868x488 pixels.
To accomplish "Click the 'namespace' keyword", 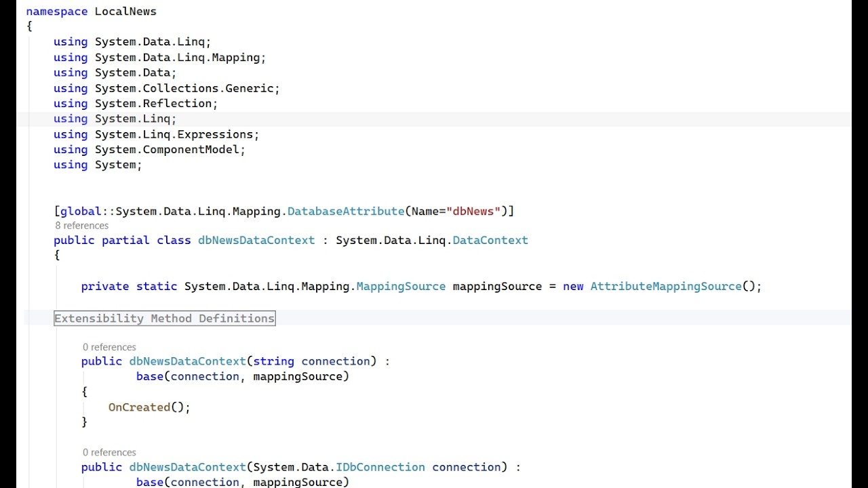I will pyautogui.click(x=57, y=12).
